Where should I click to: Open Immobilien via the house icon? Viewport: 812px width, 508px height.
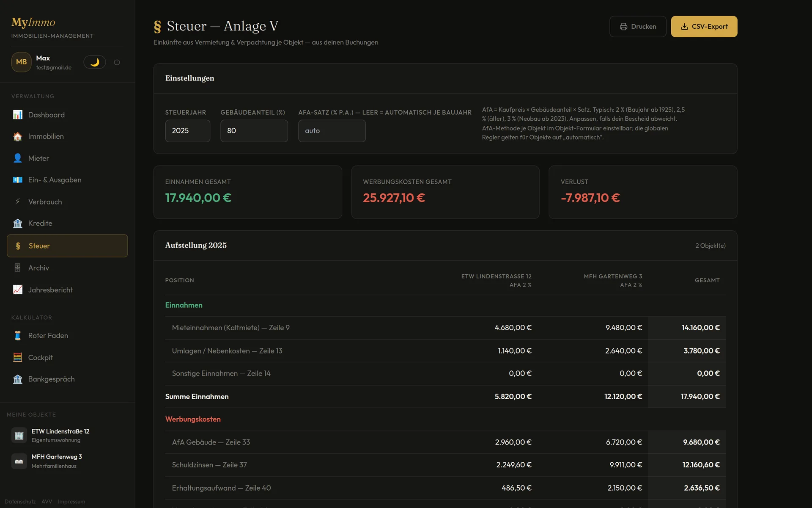tap(18, 136)
